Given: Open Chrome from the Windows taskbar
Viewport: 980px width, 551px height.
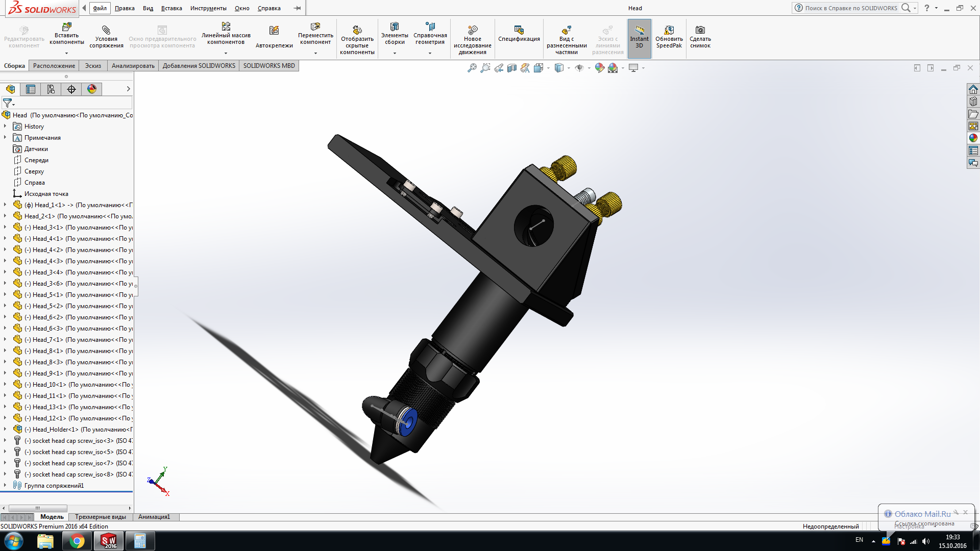Looking at the screenshot, I should pos(77,541).
